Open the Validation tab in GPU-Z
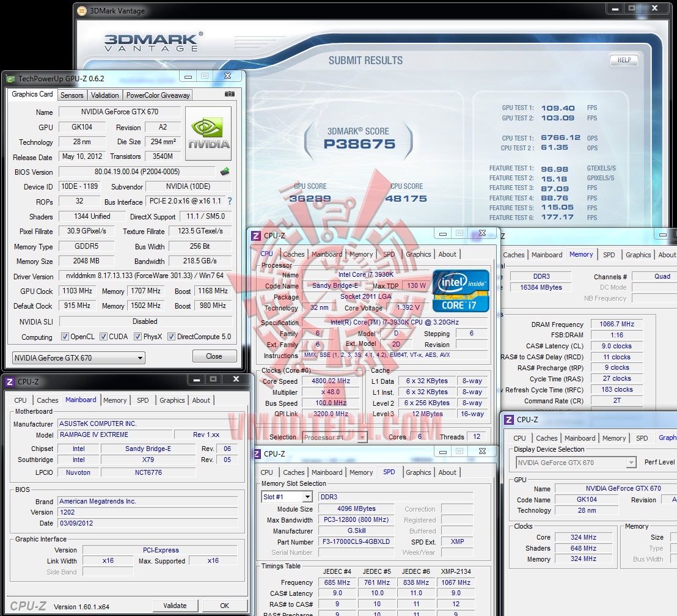The image size is (677, 616). 104,95
